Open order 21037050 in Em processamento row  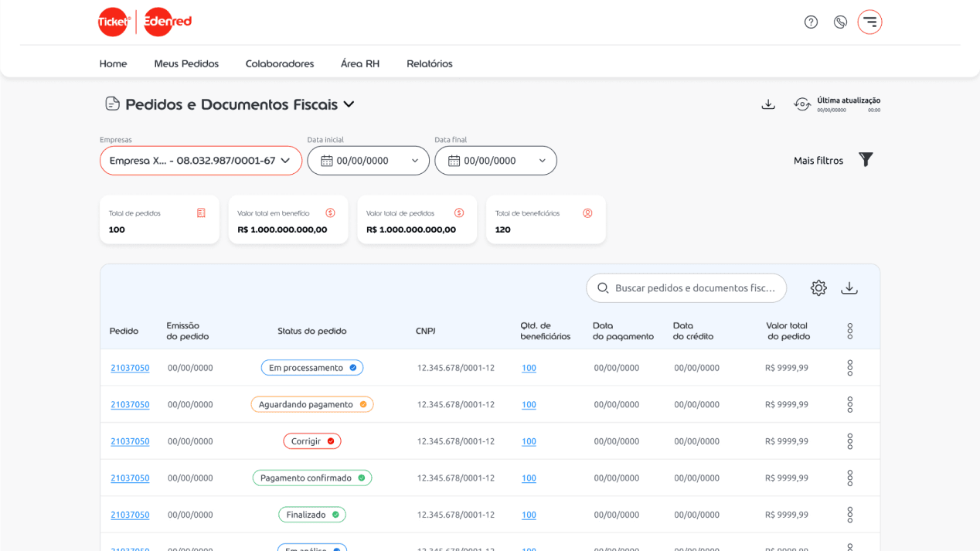130,368
